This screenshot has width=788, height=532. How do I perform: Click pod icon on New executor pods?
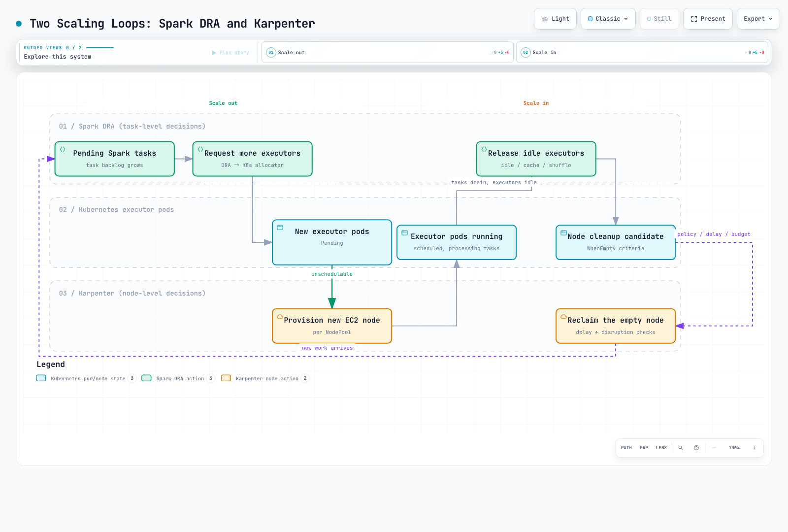[x=280, y=228]
